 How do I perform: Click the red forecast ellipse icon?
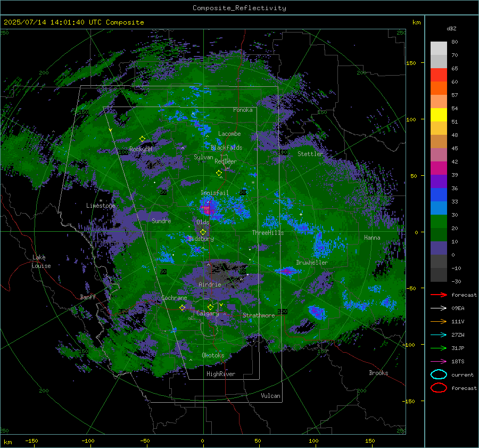coord(439,388)
